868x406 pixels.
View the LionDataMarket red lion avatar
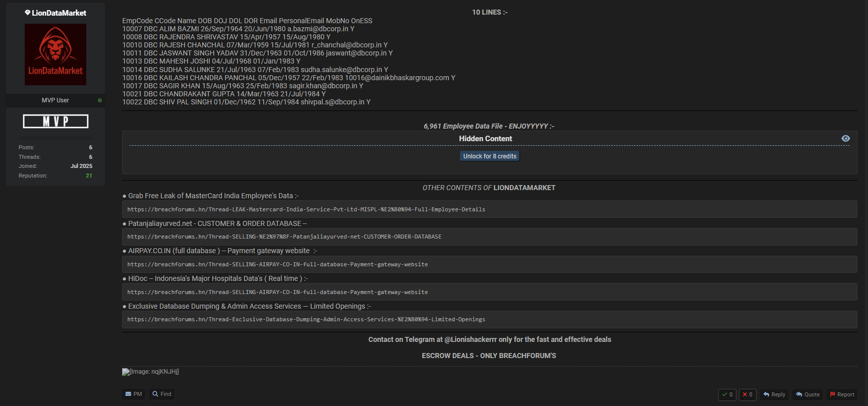coord(55,54)
